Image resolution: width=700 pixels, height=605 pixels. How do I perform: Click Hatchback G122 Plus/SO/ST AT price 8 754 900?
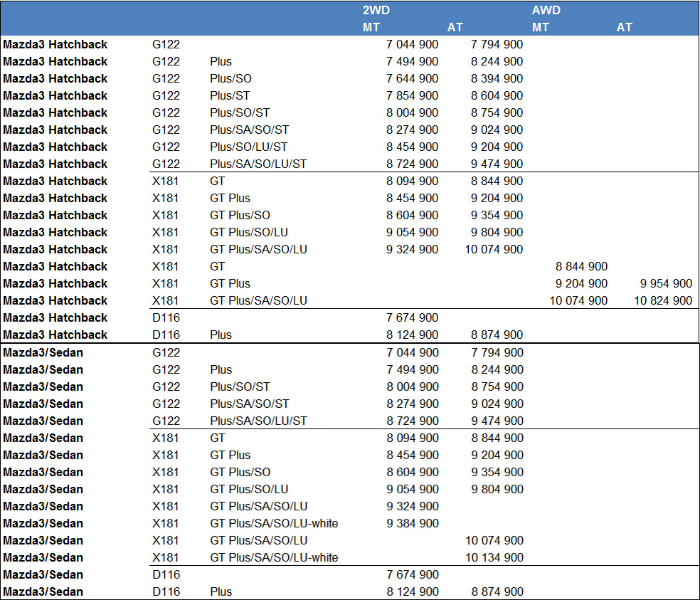pos(497,112)
